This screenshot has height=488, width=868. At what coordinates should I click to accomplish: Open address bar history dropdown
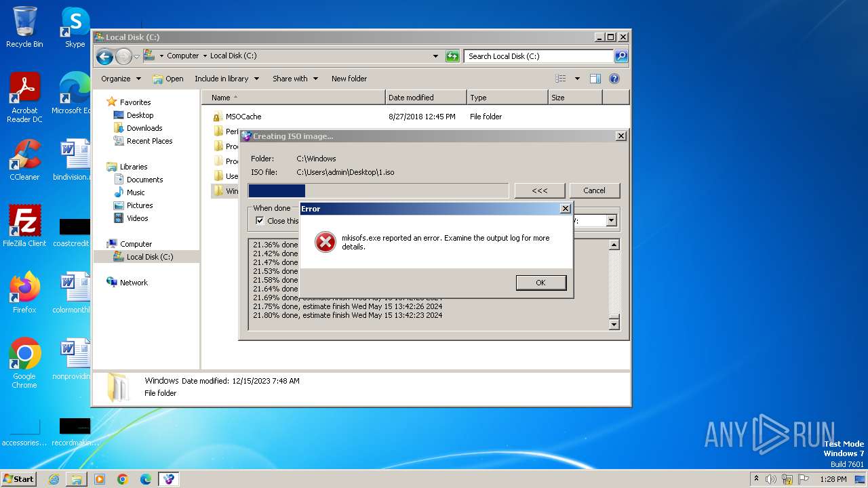click(x=435, y=56)
